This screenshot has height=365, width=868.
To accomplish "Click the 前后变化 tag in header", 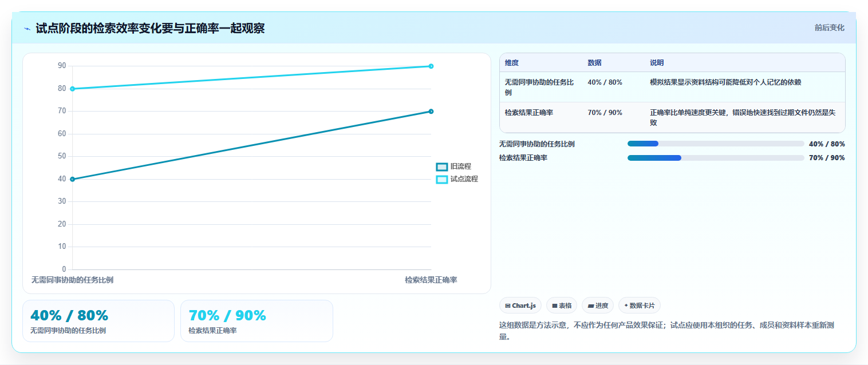I will coord(829,27).
